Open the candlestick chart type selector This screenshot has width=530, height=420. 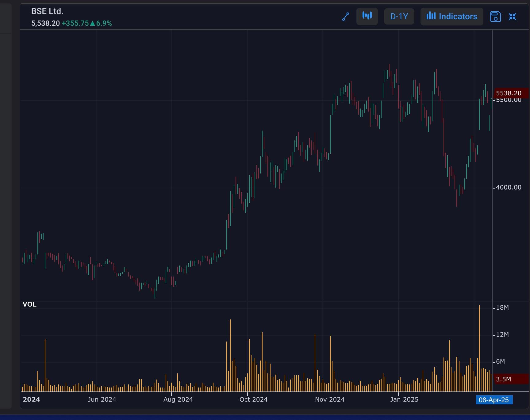[x=367, y=16]
